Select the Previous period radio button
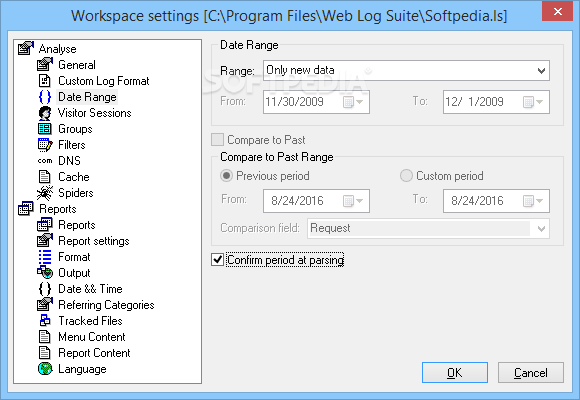Image resolution: width=580 pixels, height=400 pixels. click(226, 175)
